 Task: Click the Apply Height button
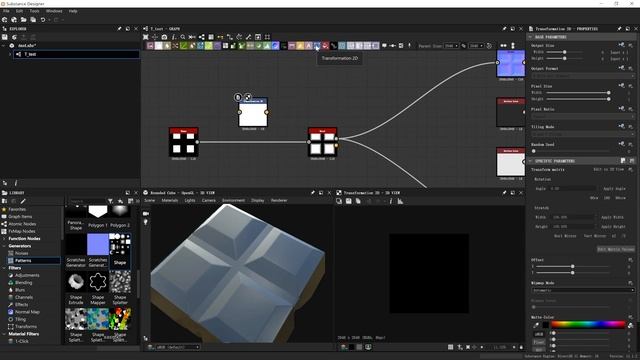click(613, 226)
